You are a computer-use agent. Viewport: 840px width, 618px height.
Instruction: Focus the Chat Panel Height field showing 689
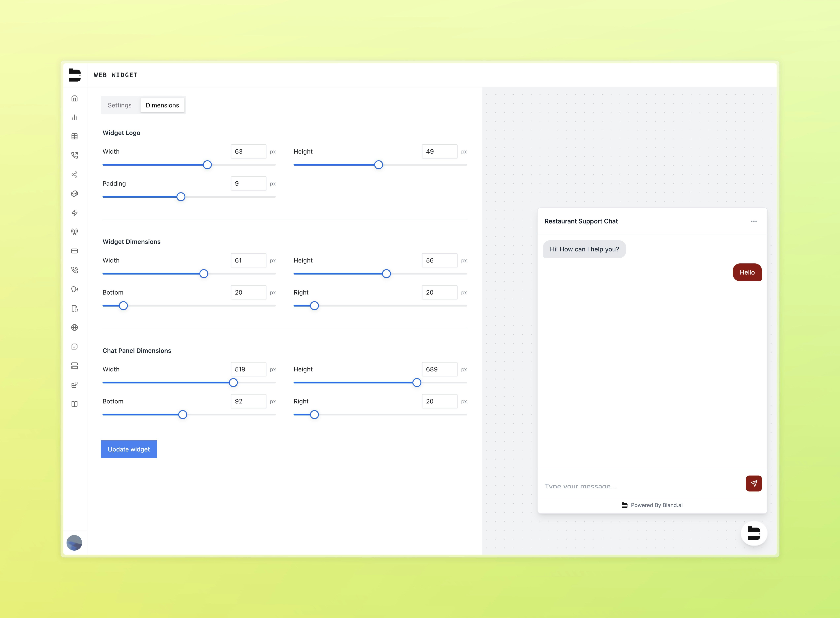pos(440,369)
